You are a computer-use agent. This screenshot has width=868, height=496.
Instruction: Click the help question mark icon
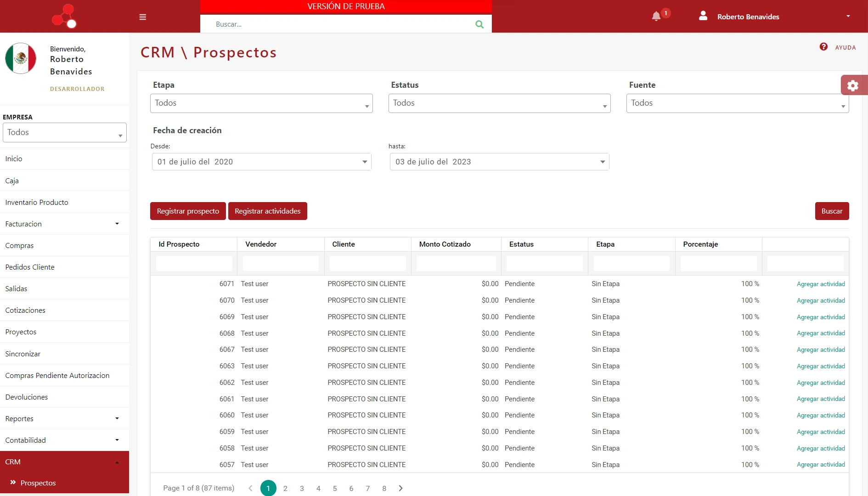pyautogui.click(x=823, y=47)
